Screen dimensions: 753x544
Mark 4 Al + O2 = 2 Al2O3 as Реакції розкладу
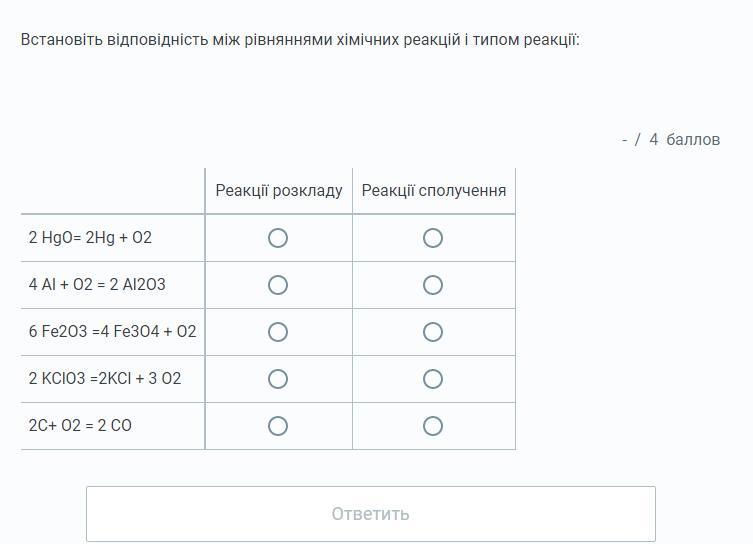point(278,285)
